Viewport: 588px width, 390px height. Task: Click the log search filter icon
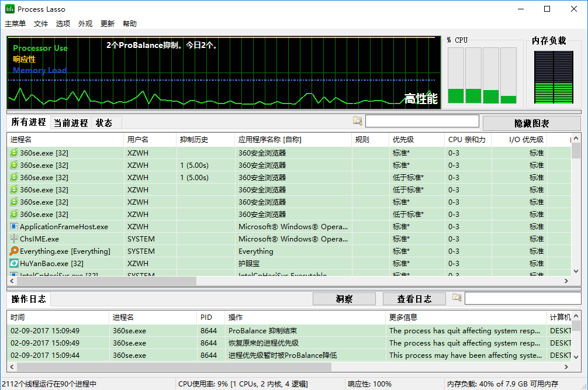456,298
